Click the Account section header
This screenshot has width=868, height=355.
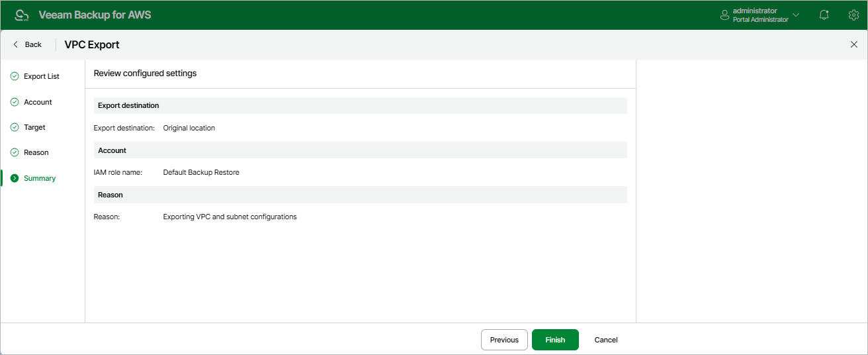(x=360, y=150)
